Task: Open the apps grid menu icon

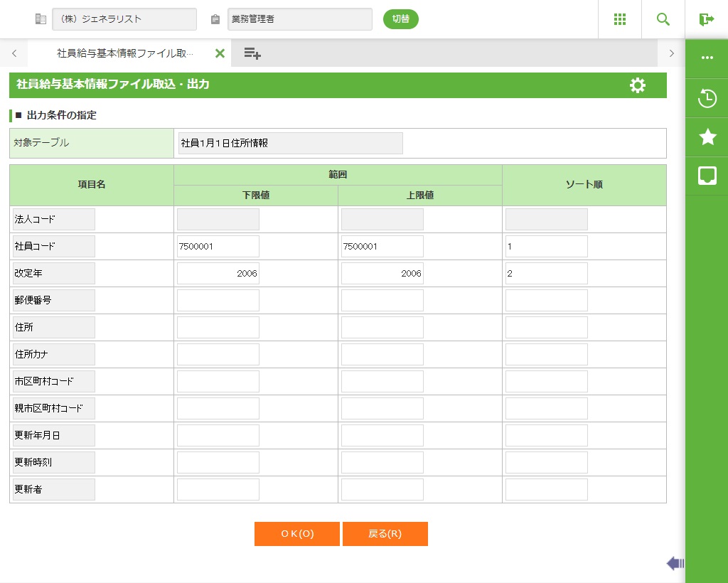Action: tap(619, 19)
